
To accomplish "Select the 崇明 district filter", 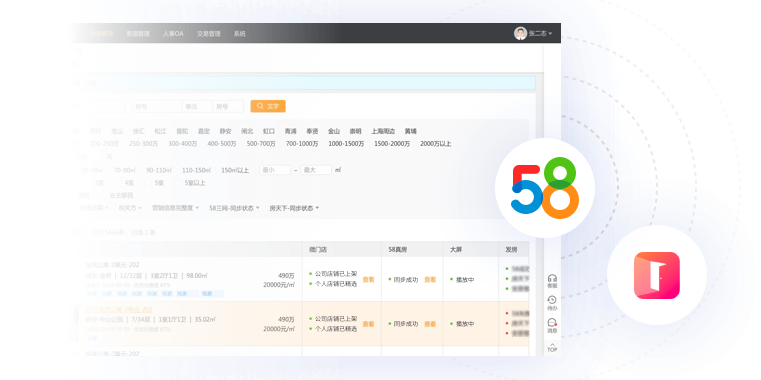I will pyautogui.click(x=355, y=131).
